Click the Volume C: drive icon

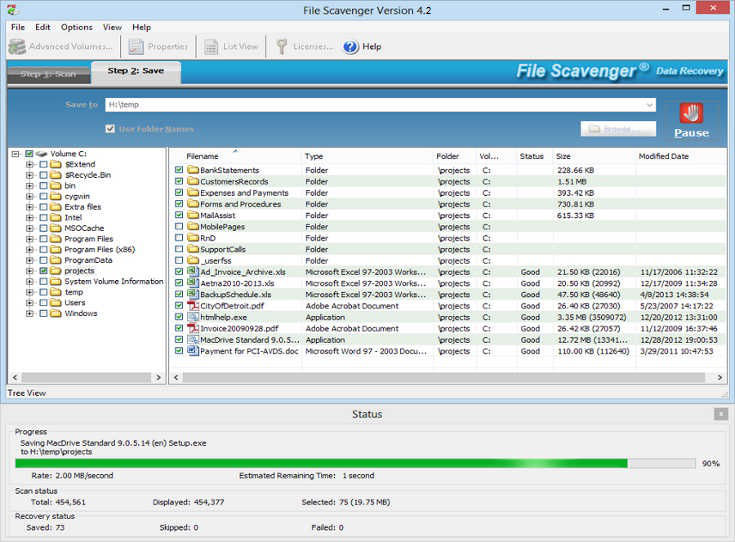coord(42,154)
